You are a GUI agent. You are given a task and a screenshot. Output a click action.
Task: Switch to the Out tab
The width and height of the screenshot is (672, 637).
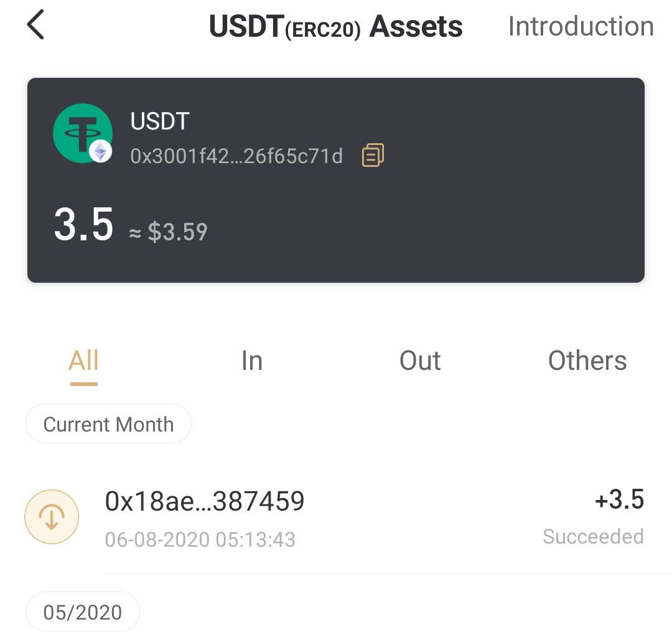pos(420,361)
